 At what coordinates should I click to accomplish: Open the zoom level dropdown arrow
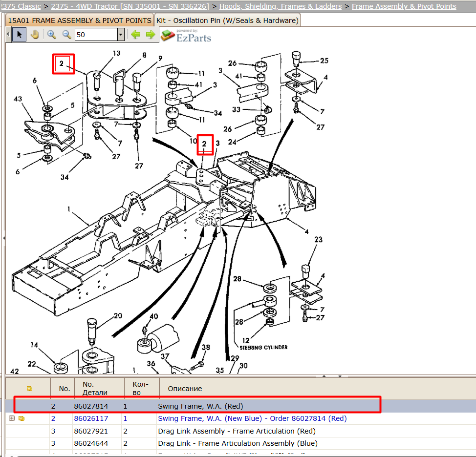121,35
